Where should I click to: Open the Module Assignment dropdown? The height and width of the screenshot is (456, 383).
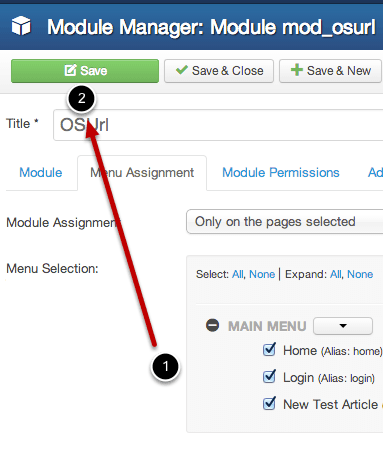pos(284,222)
